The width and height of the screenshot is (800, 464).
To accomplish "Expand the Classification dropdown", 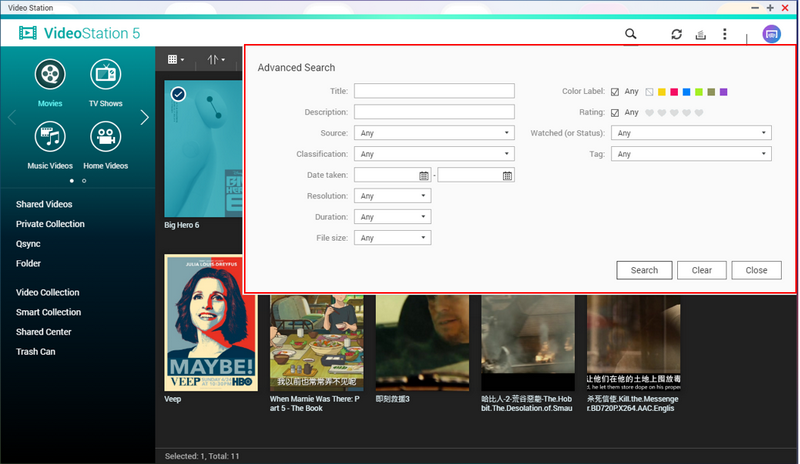I will (x=434, y=154).
